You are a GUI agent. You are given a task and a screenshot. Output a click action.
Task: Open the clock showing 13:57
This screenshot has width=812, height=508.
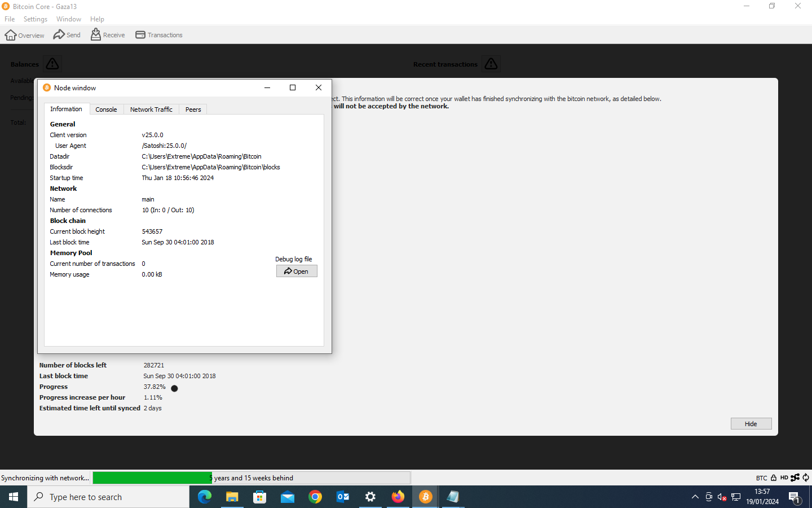[x=762, y=497]
